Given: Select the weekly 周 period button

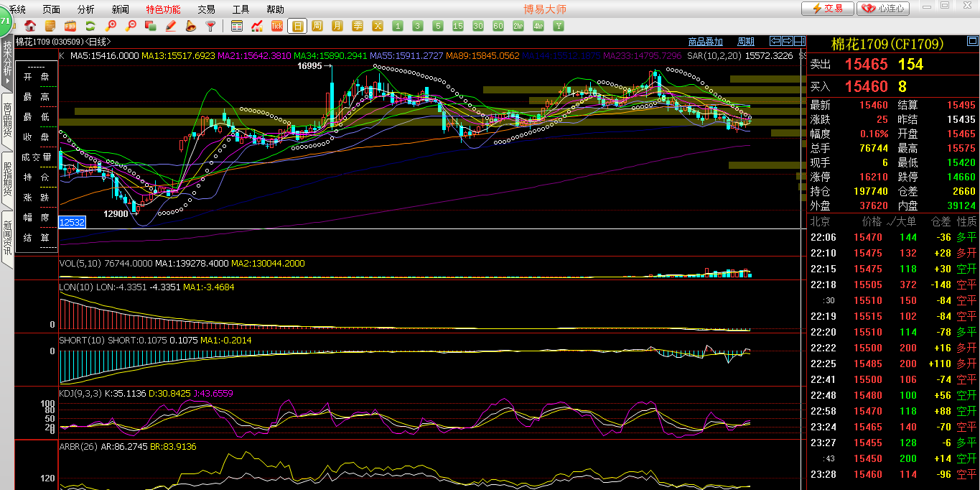Looking at the screenshot, I should [317, 26].
